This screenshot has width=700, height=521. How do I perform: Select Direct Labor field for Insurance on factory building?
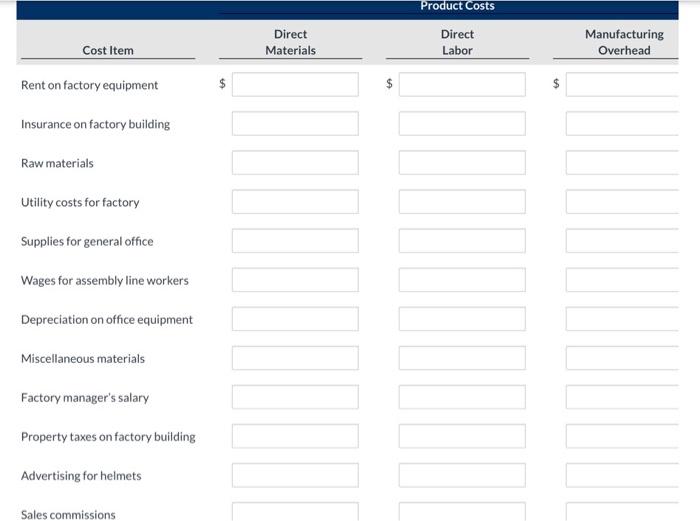pos(462,124)
